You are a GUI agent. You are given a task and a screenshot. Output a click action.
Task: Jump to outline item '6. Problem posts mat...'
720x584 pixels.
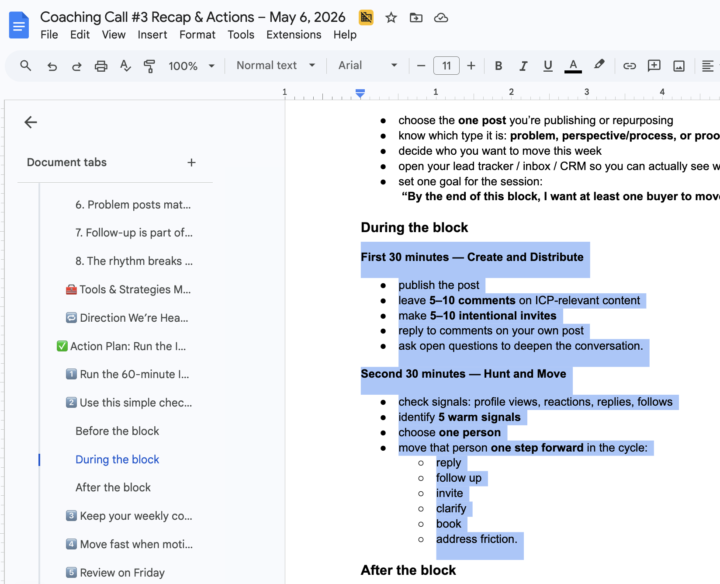point(133,205)
